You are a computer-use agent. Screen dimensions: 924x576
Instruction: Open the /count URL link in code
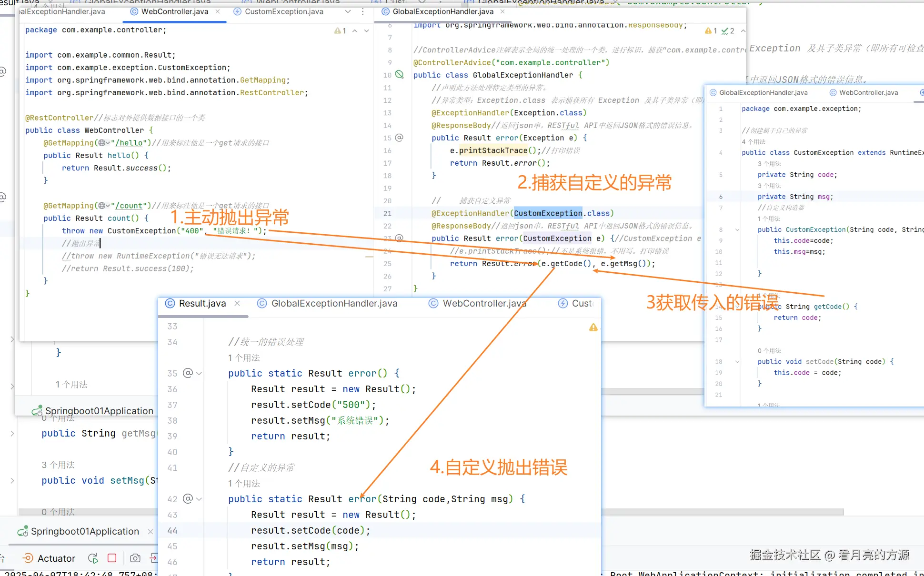click(129, 206)
